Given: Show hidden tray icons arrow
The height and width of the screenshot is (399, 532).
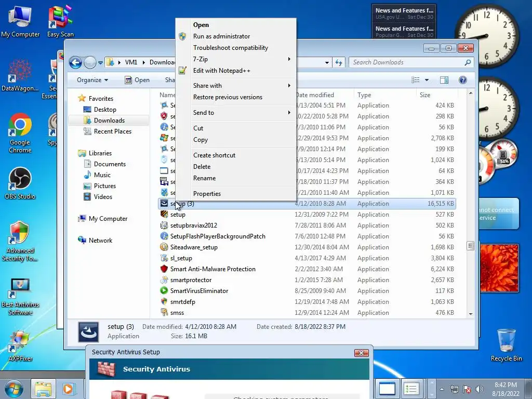Looking at the screenshot, I should tap(442, 389).
